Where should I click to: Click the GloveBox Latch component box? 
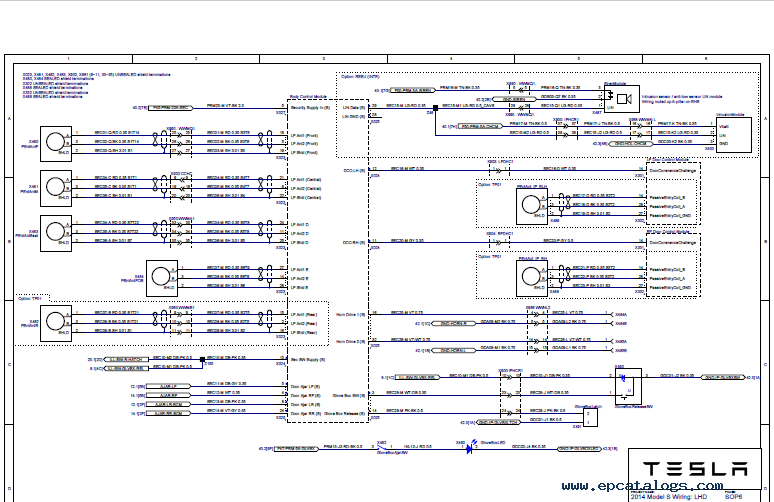click(x=590, y=418)
